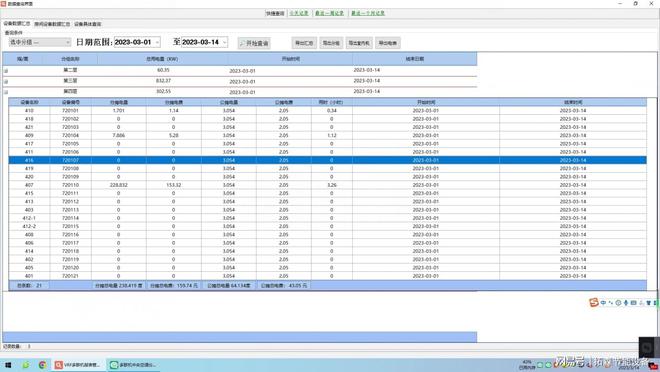Switch to the second tab 房间设备数据汇总
660x372 pixels.
52,24
